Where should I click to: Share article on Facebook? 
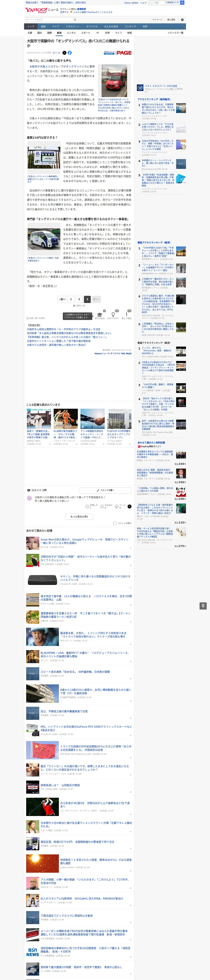coord(70,53)
